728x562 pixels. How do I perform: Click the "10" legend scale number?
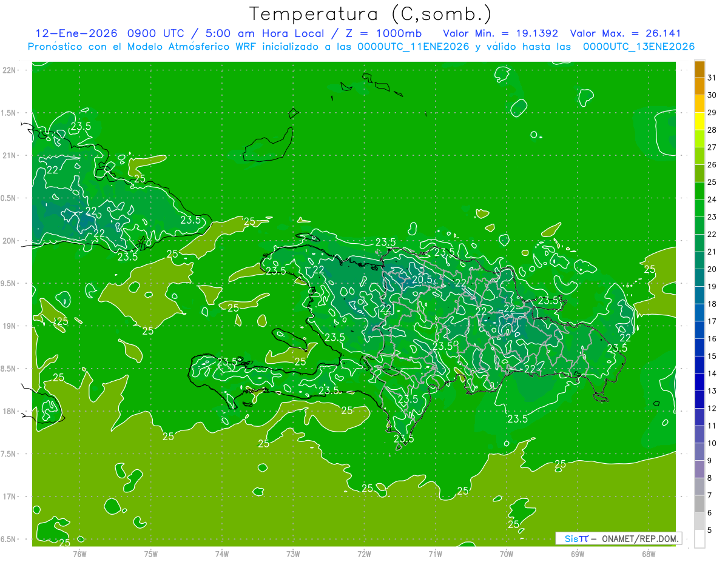click(712, 443)
